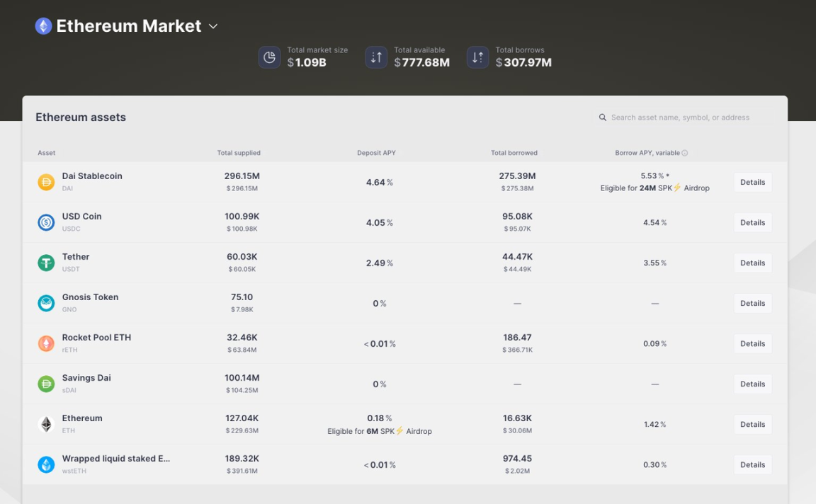Open Details for Tether

pyautogui.click(x=752, y=263)
